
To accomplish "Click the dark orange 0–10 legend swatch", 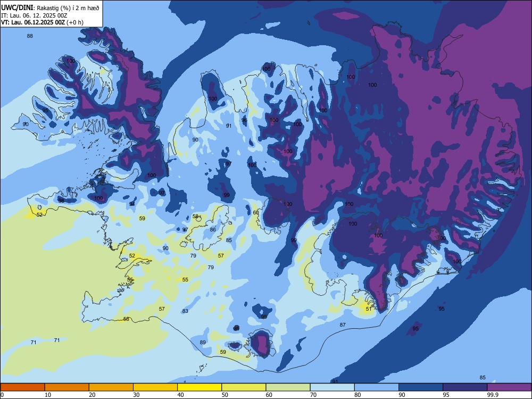I will (22, 387).
